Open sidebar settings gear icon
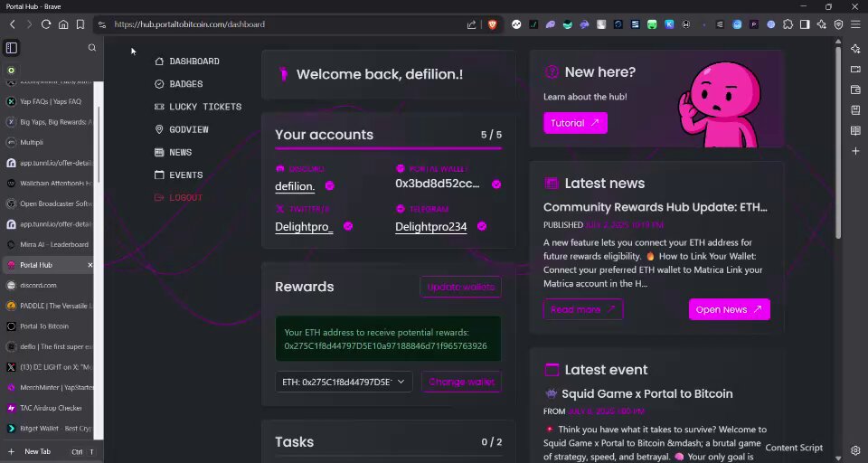 [x=856, y=450]
